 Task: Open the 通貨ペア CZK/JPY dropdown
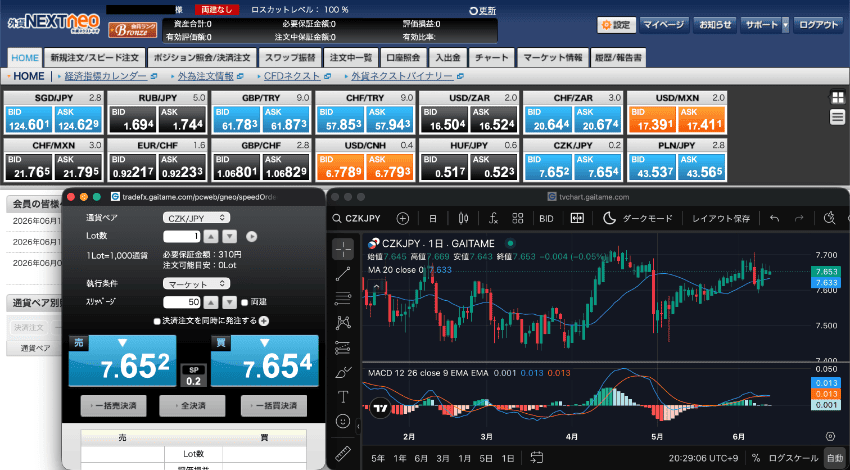pos(196,218)
